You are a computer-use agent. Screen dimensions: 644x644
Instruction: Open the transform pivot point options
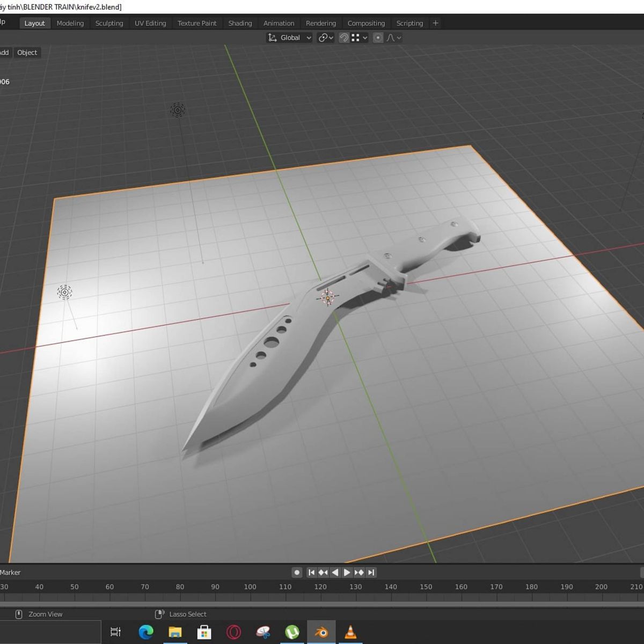pyautogui.click(x=326, y=38)
